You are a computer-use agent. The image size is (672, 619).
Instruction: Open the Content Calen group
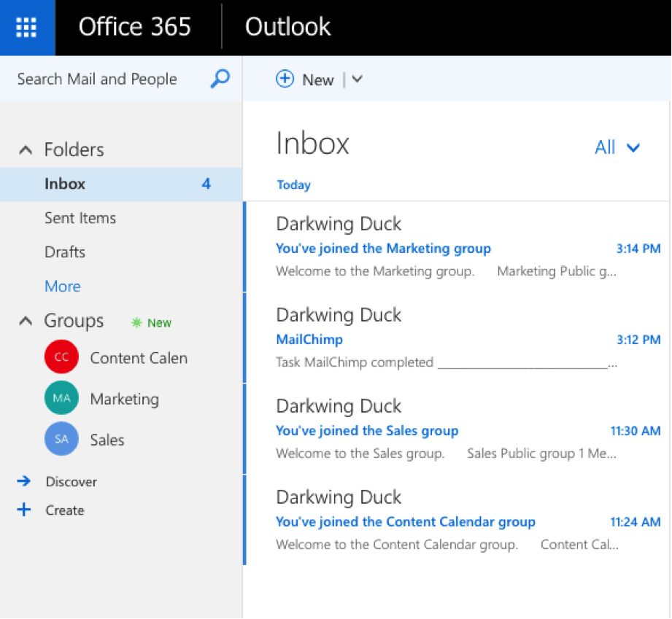click(x=139, y=358)
